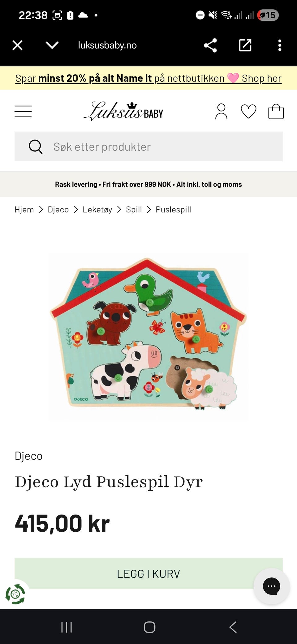Expand the browser tab chevron dropdown
Image resolution: width=297 pixels, height=644 pixels.
pos(52,45)
